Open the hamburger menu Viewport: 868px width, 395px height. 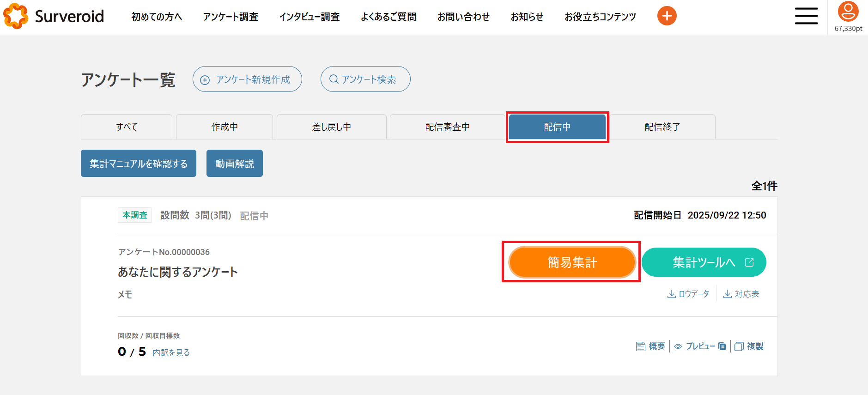[x=806, y=16]
